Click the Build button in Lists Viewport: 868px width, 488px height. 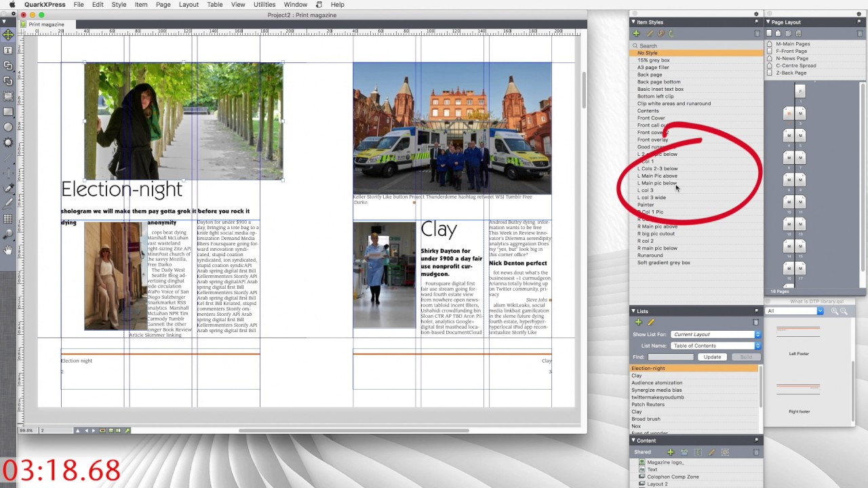pos(746,357)
